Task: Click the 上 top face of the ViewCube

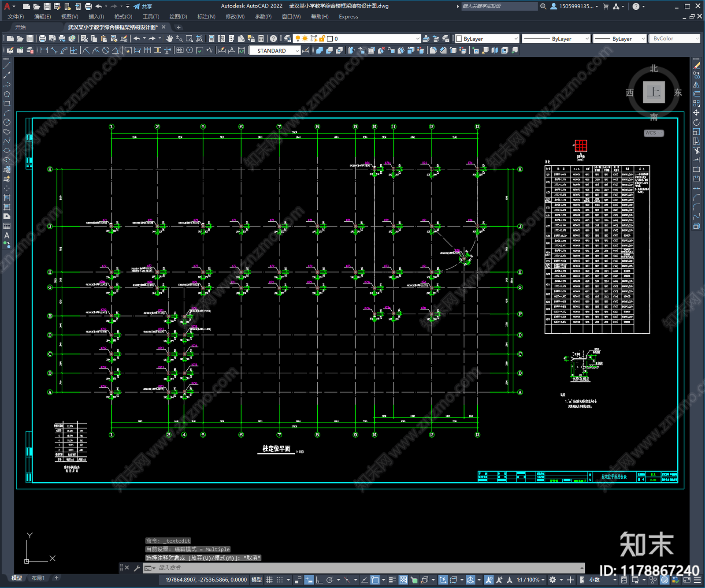Action: 654,92
